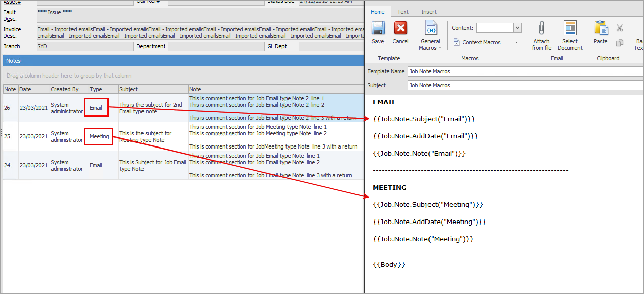644x294 pixels.
Task: Sort notes by the Date column header
Action: click(34, 89)
